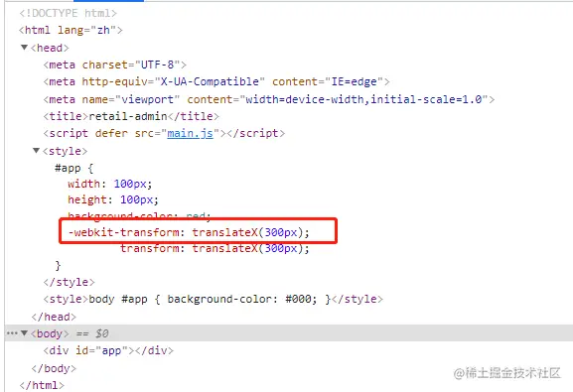This screenshot has height=392, width=573.
Task: Select the first style opening tag
Action: coord(66,151)
